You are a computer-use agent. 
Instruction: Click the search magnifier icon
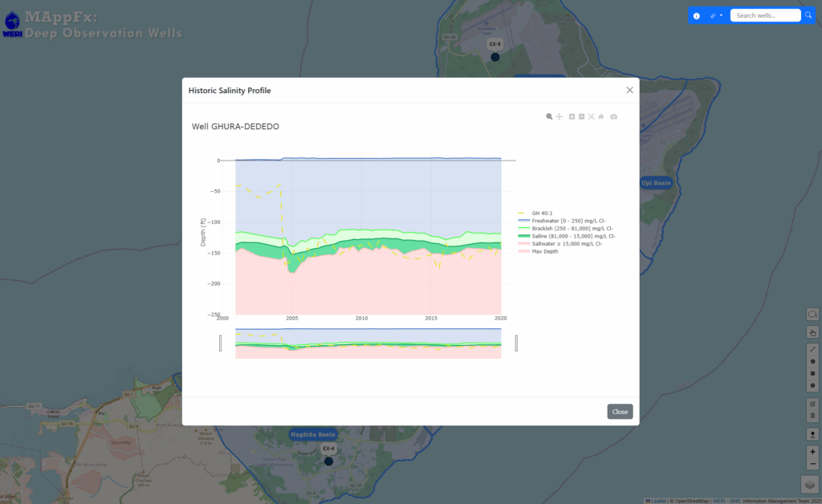(x=808, y=15)
